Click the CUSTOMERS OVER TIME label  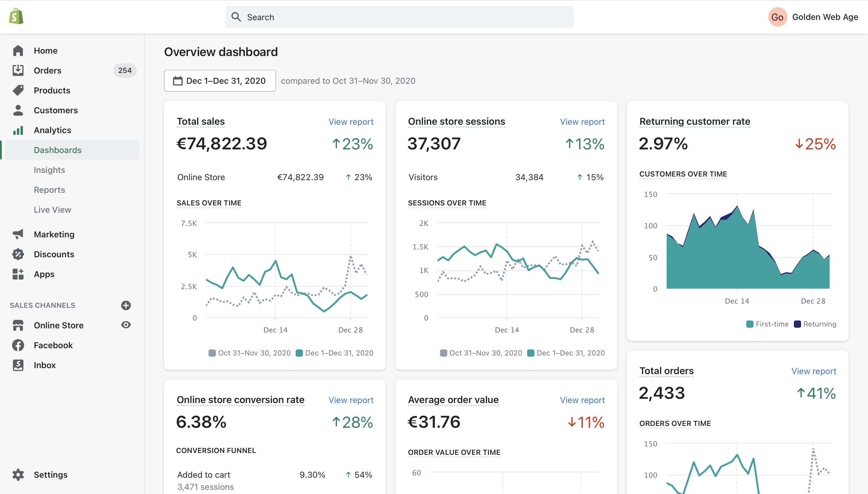[683, 174]
